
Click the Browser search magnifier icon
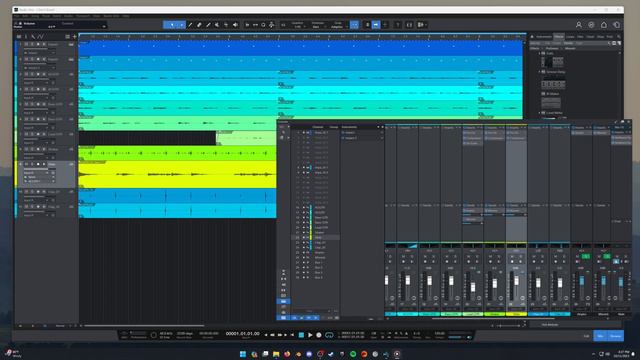click(x=618, y=37)
